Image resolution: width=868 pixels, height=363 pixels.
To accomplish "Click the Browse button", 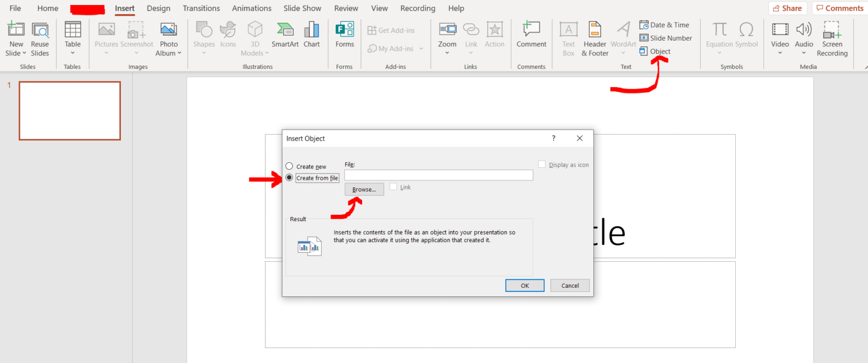I will [x=363, y=189].
